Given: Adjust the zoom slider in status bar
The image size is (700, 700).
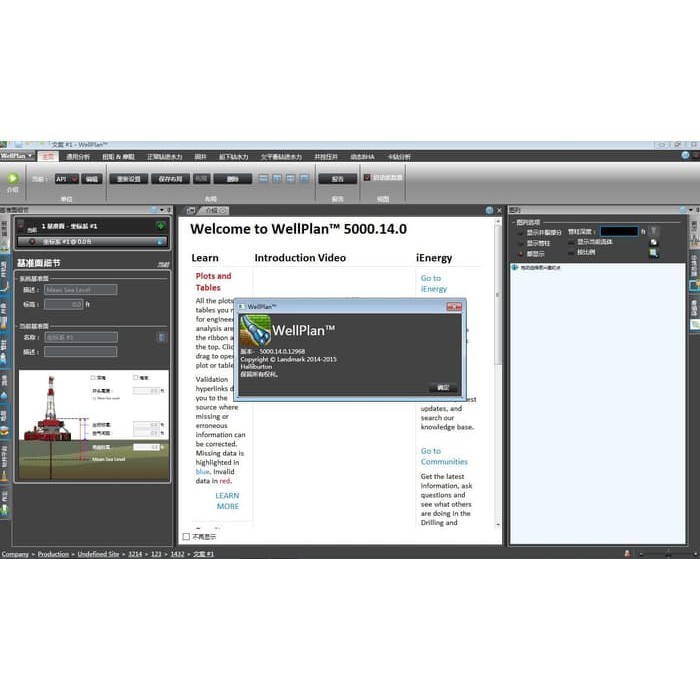Looking at the screenshot, I should coord(668,554).
